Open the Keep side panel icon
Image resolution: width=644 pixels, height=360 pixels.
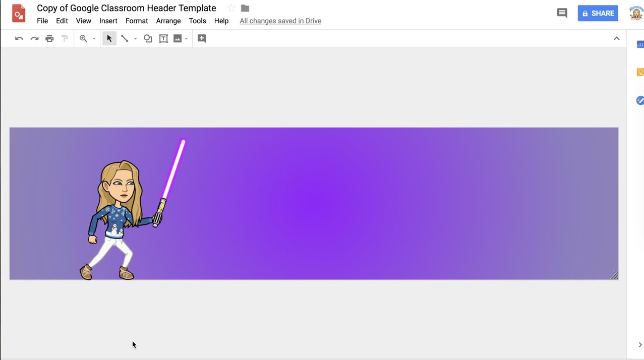click(640, 73)
